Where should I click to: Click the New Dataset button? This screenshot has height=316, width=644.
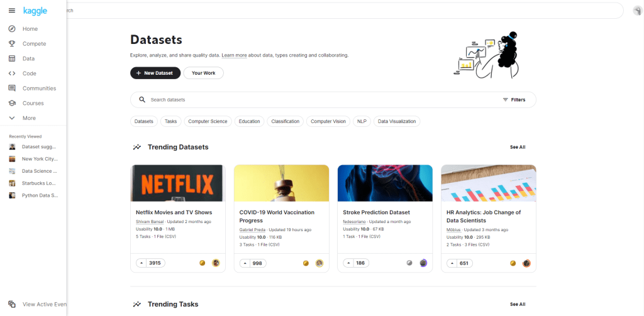tap(155, 73)
